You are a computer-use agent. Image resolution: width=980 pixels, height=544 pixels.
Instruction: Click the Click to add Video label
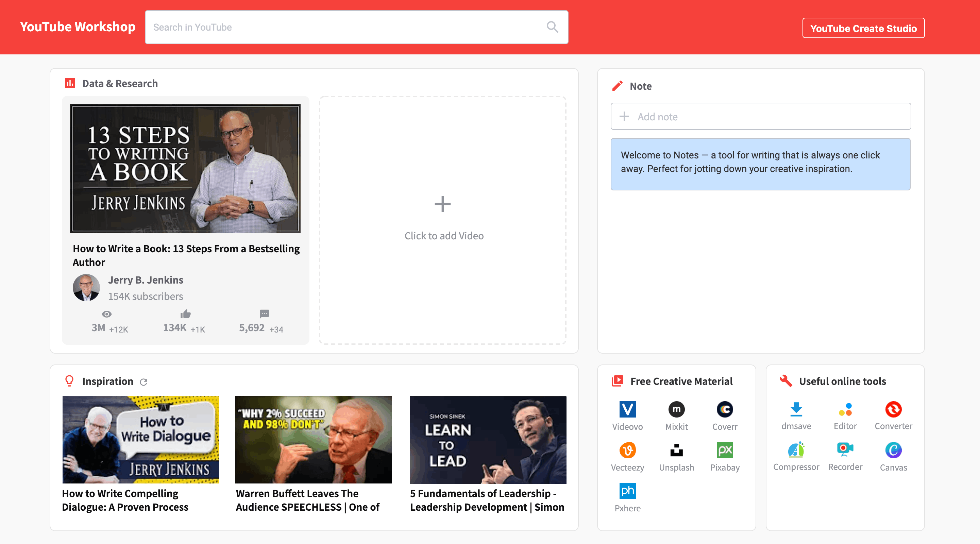(444, 236)
